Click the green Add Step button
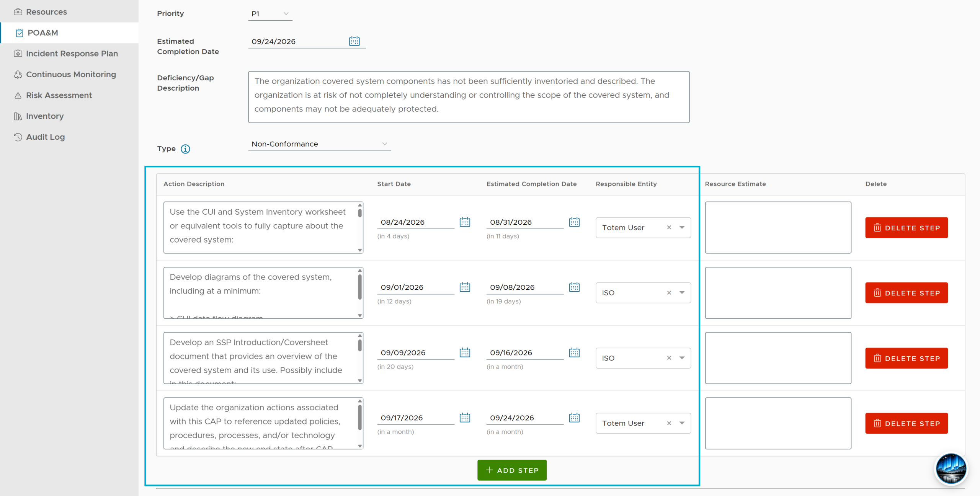 [x=512, y=470]
